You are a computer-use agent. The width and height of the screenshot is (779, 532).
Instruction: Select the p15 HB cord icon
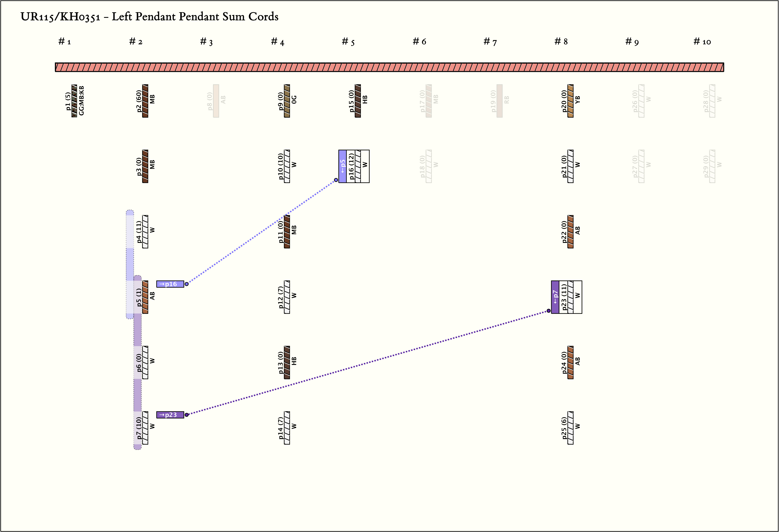pyautogui.click(x=358, y=101)
